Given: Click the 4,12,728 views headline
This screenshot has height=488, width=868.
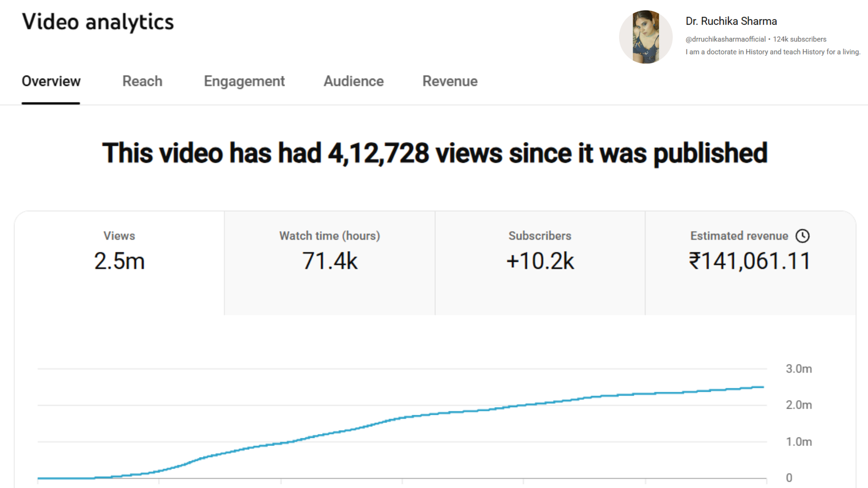Looking at the screenshot, I should pyautogui.click(x=435, y=153).
